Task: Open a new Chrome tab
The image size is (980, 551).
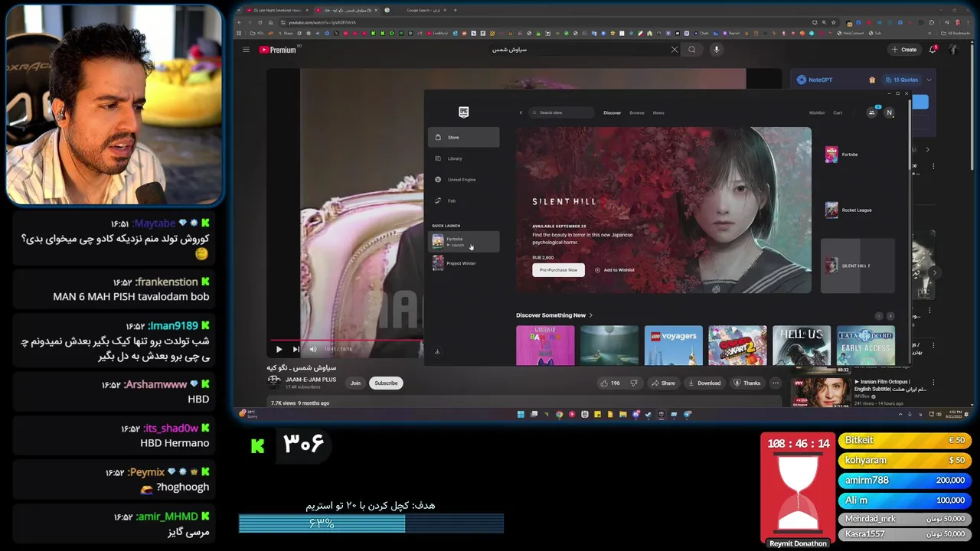Action: point(456,10)
